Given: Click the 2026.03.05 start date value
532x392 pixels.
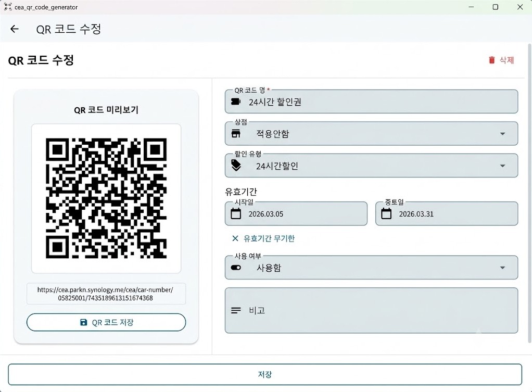Looking at the screenshot, I should pyautogui.click(x=265, y=214).
